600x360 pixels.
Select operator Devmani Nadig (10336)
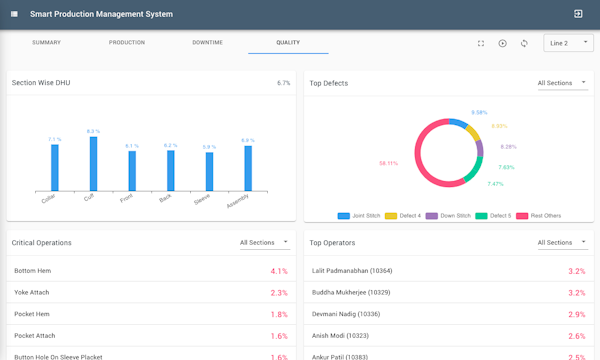(449, 314)
